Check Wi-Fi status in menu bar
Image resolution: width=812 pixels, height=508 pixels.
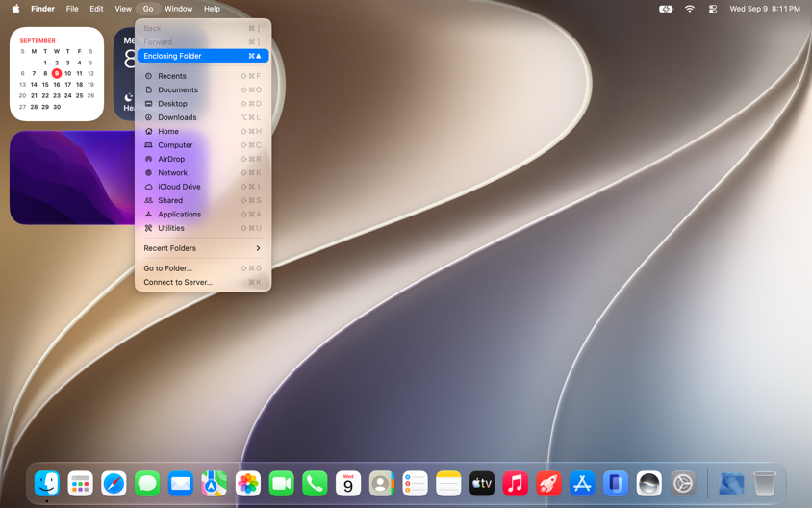tap(689, 9)
